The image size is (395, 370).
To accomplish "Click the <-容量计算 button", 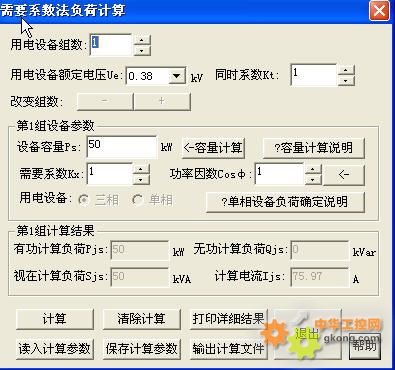I will pyautogui.click(x=213, y=148).
